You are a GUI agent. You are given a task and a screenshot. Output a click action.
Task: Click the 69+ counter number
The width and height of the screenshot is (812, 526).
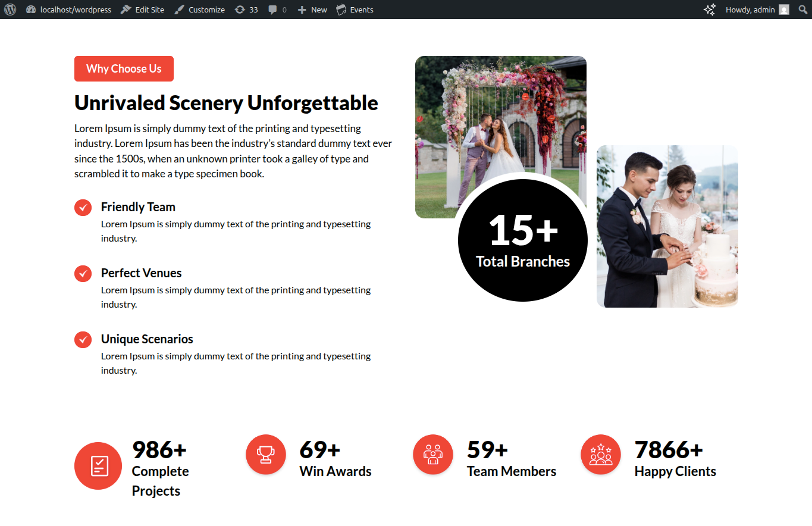[320, 450]
